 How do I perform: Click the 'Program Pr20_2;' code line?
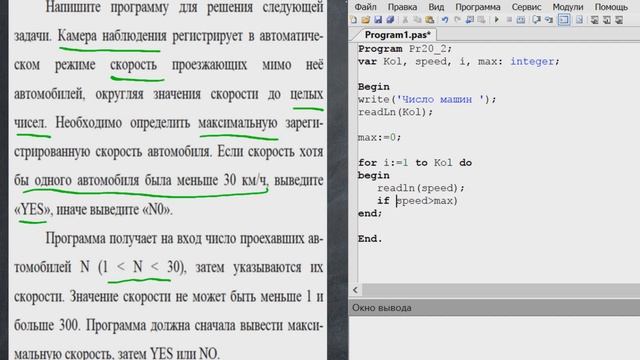point(405,49)
